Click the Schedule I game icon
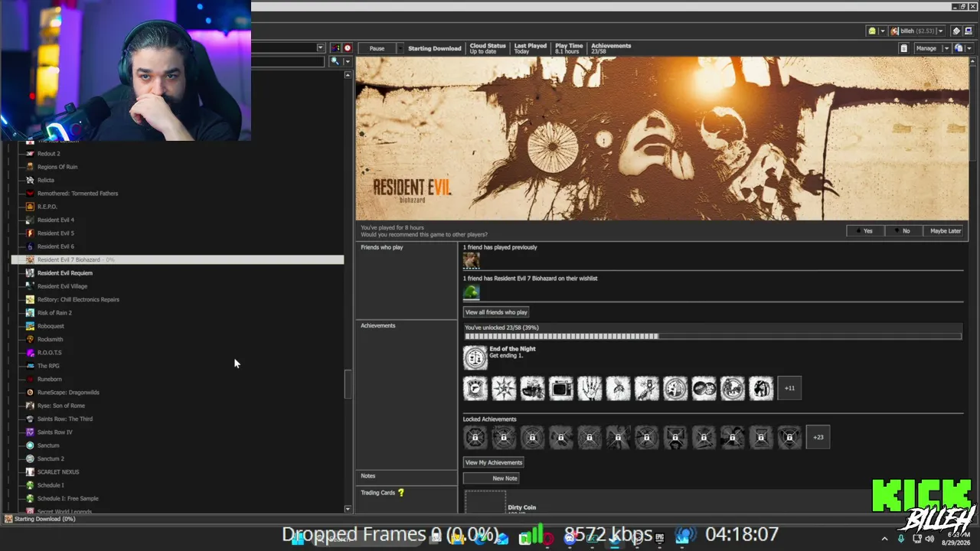 pos(30,485)
